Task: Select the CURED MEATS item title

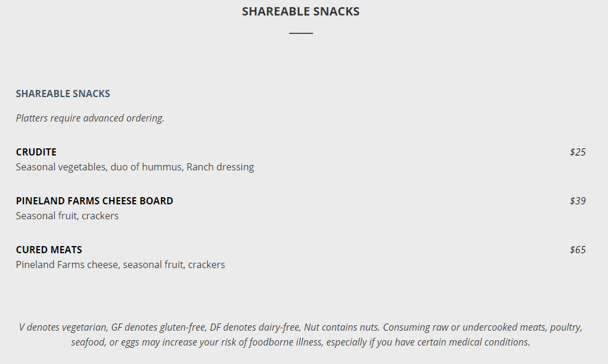Action: (49, 250)
